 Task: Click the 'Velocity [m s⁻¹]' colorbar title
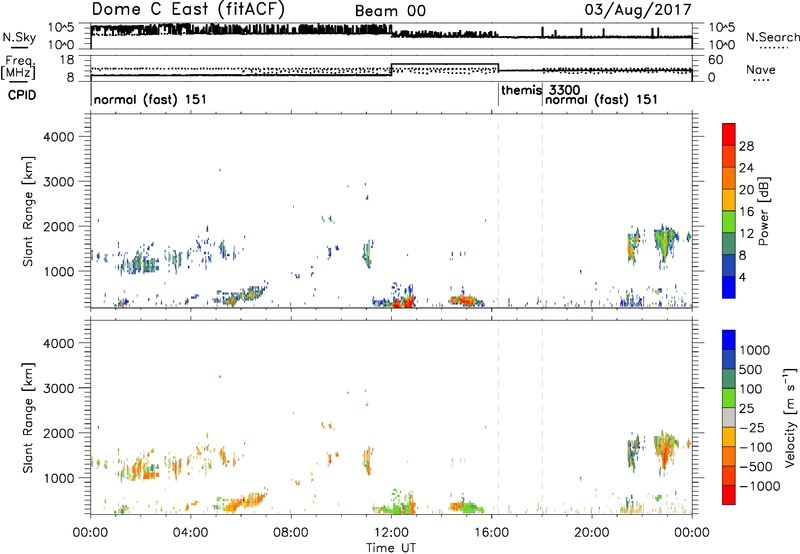(x=790, y=417)
